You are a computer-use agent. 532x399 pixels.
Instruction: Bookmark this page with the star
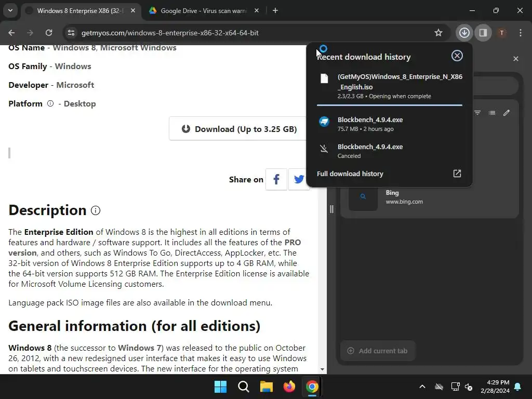click(x=438, y=33)
